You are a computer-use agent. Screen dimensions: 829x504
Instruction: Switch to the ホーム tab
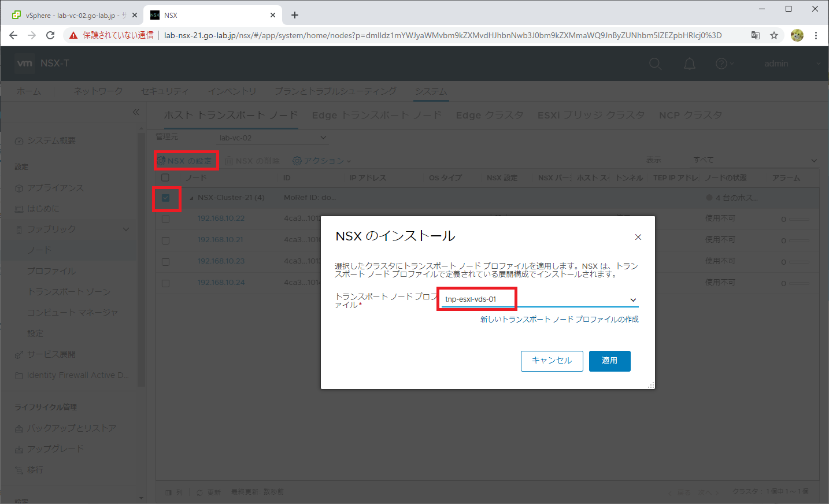28,91
